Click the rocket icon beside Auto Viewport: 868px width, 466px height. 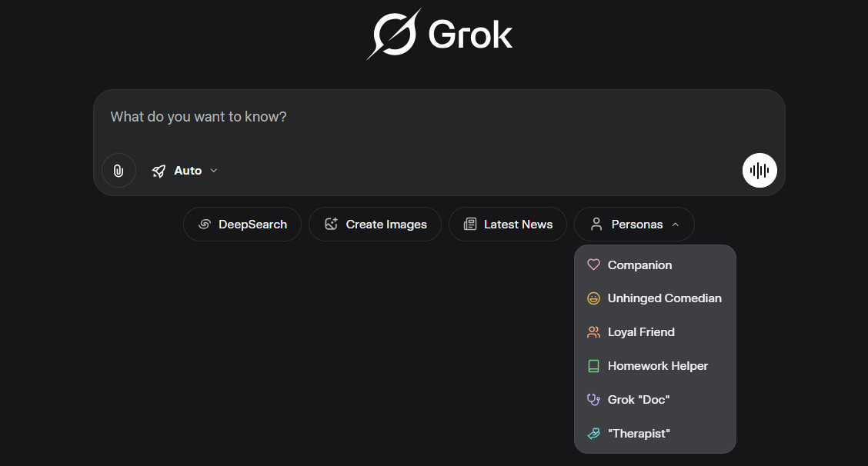(x=159, y=170)
